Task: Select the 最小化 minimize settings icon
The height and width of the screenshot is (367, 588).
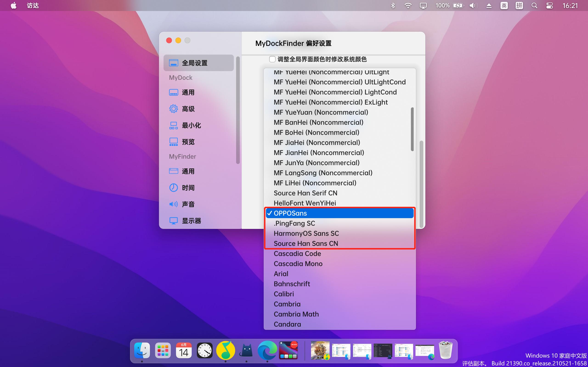Action: 192,125
